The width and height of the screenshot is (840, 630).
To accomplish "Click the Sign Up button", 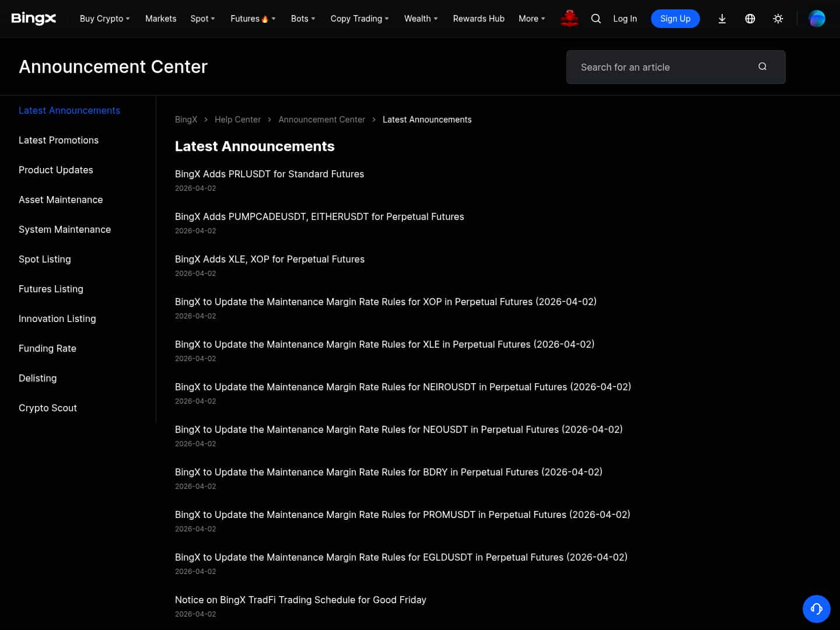I will pyautogui.click(x=675, y=19).
